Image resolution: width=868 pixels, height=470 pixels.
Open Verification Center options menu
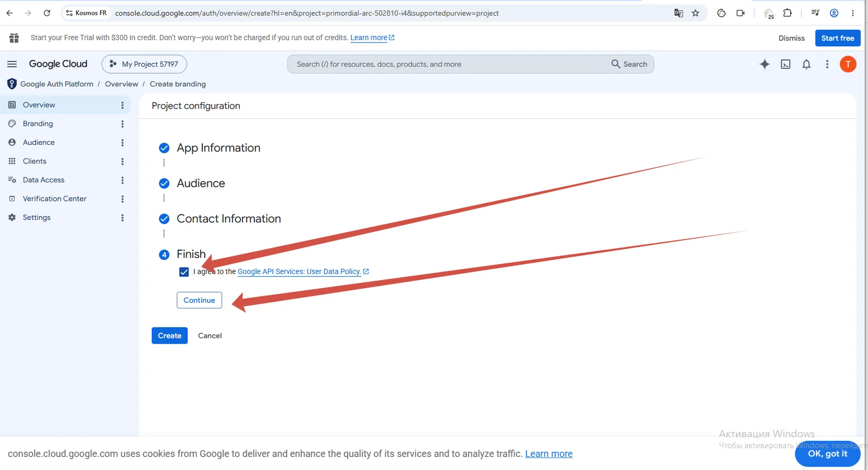tap(123, 199)
